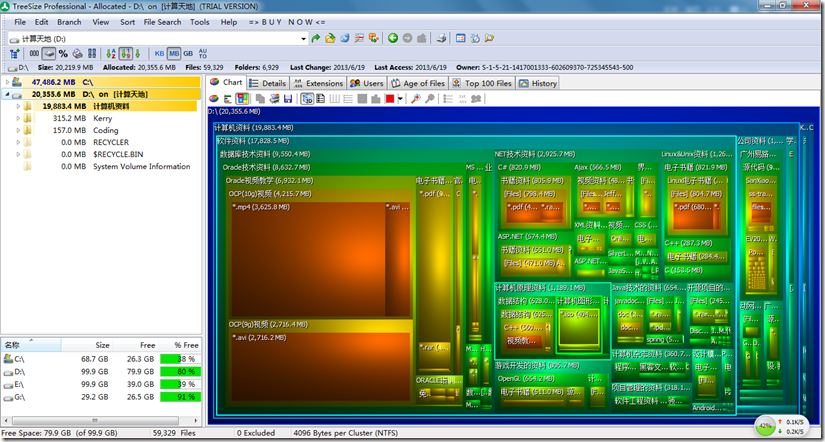Click the expand tree icon in second toolbar
825x442 pixels.
pyautogui.click(x=15, y=53)
